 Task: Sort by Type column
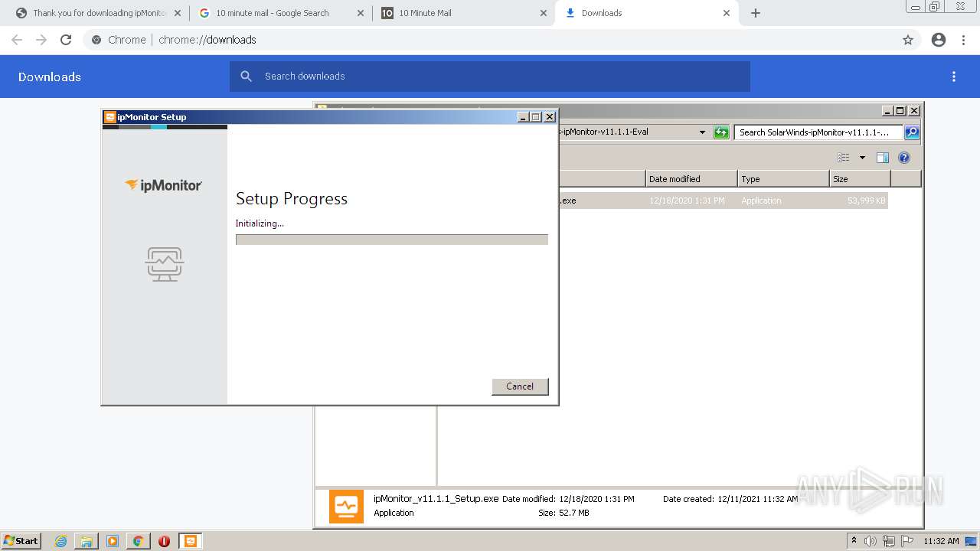coord(783,179)
